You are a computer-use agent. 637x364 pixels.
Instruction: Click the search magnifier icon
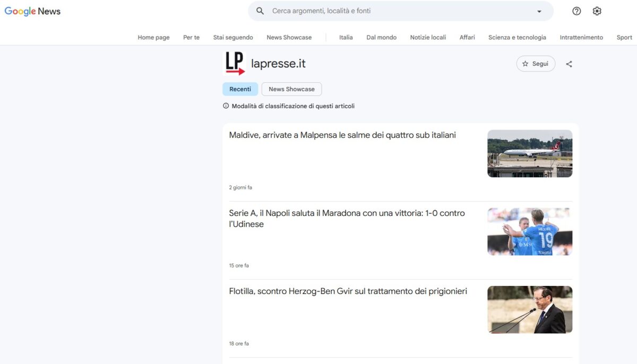[260, 11]
